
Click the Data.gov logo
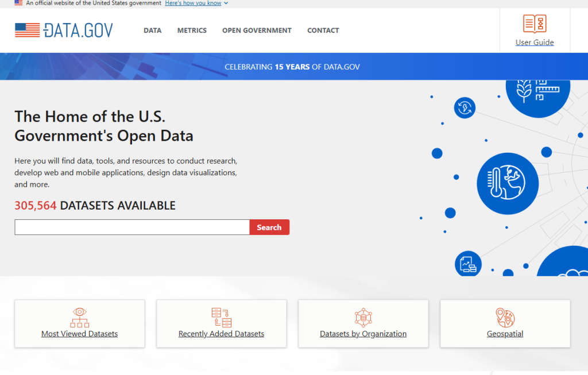(x=64, y=30)
